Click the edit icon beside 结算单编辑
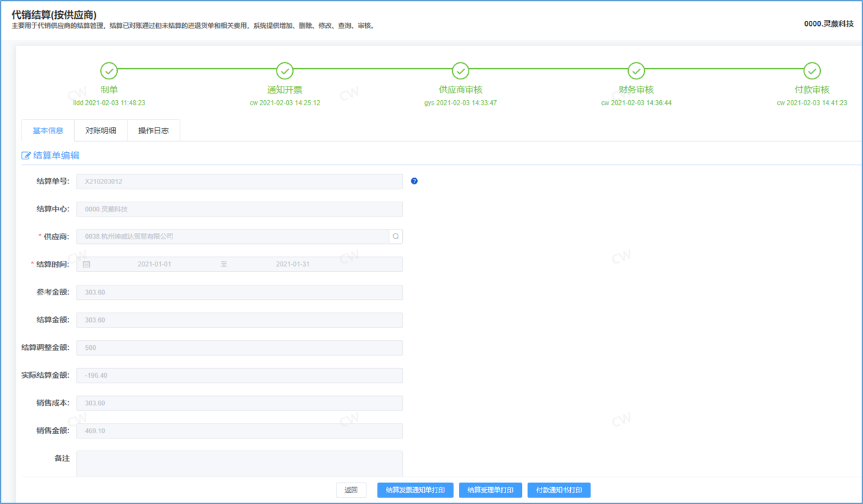Screen dimensions: 863x504 point(26,156)
